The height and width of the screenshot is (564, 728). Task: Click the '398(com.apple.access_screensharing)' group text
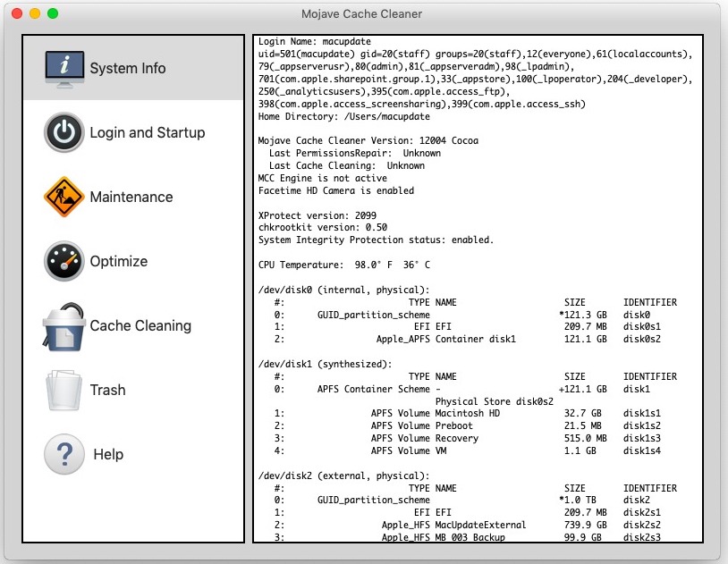pos(352,104)
